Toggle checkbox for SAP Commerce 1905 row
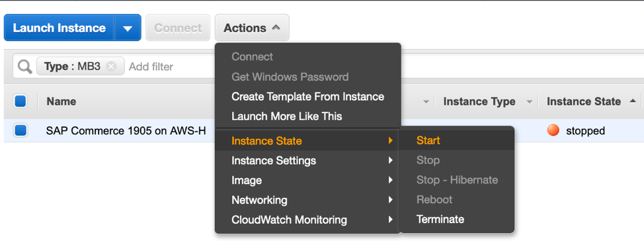This screenshot has height=241, width=644. 20,131
